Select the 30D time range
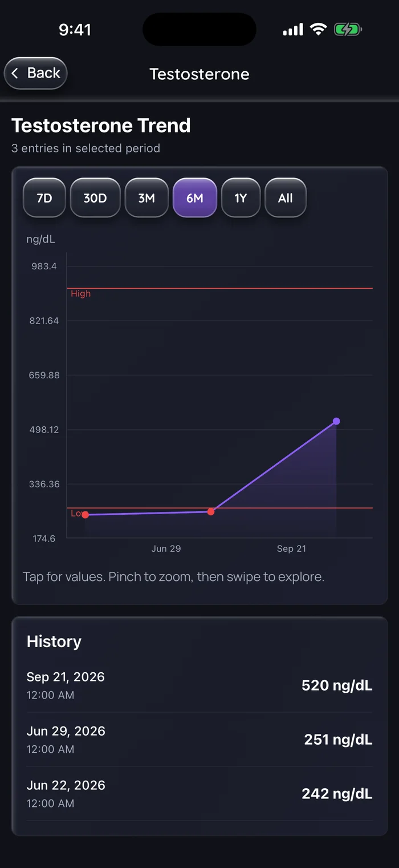 [x=95, y=198]
